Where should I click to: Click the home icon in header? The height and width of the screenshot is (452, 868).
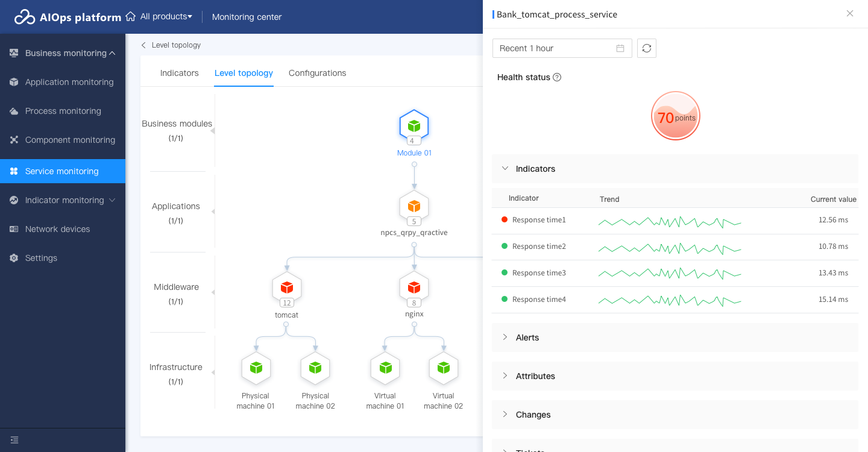click(x=130, y=17)
